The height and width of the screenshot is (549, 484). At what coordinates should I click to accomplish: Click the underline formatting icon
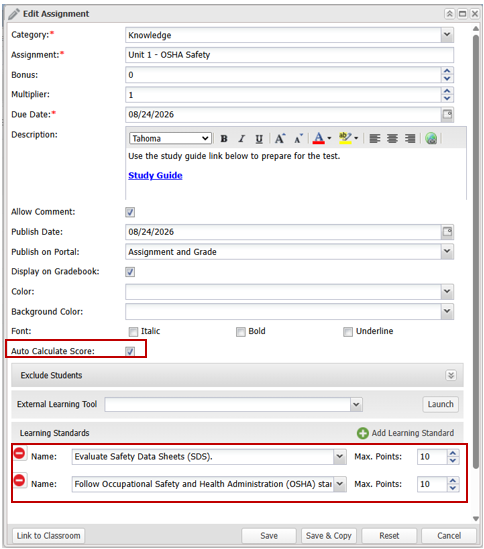click(259, 139)
